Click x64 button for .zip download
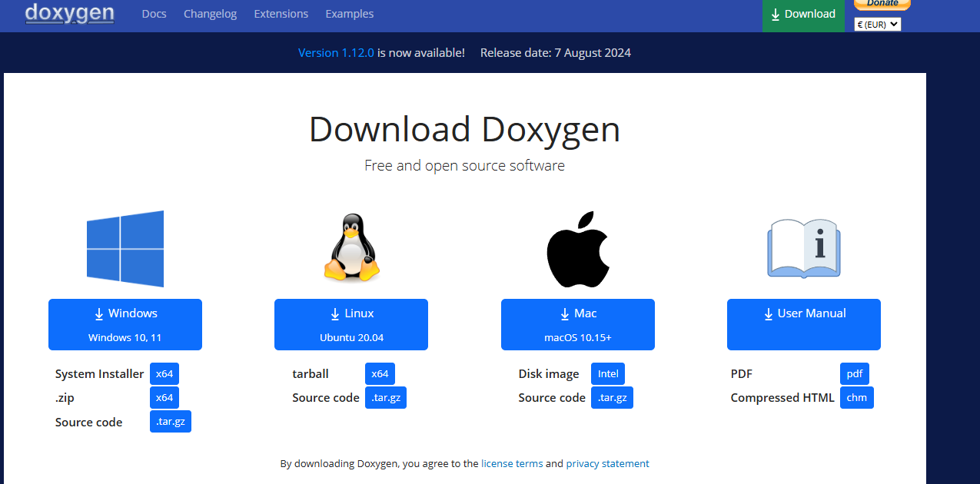This screenshot has height=484, width=980. (x=164, y=398)
